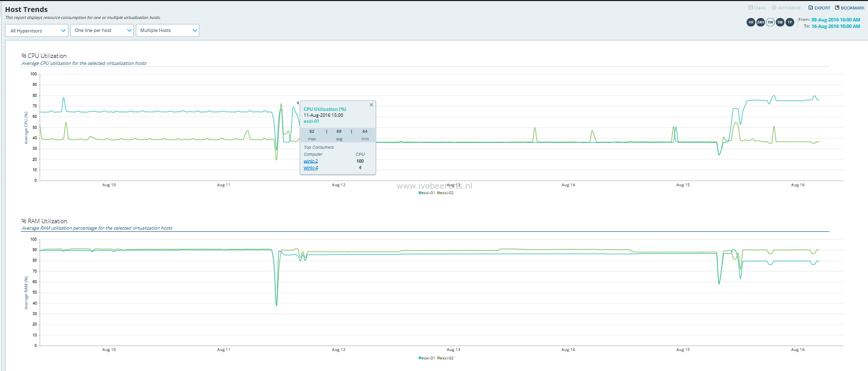868x371 pixels.
Task: Click the tooltip max value 82
Action: (x=312, y=132)
